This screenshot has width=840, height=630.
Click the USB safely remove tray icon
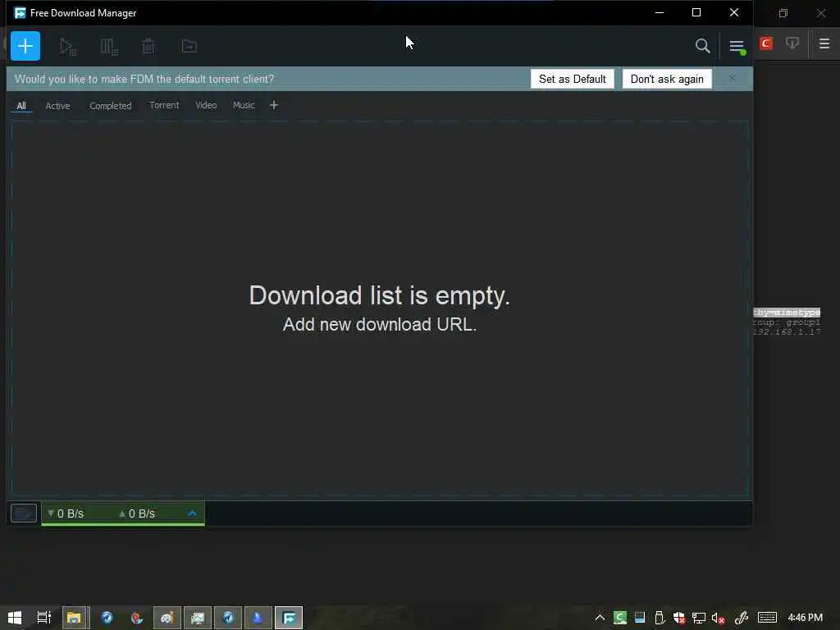pos(660,618)
